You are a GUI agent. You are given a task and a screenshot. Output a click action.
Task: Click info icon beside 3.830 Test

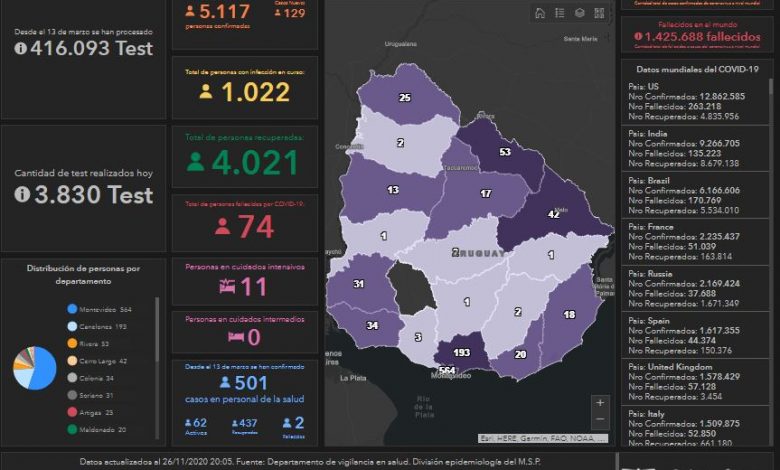(x=21, y=195)
